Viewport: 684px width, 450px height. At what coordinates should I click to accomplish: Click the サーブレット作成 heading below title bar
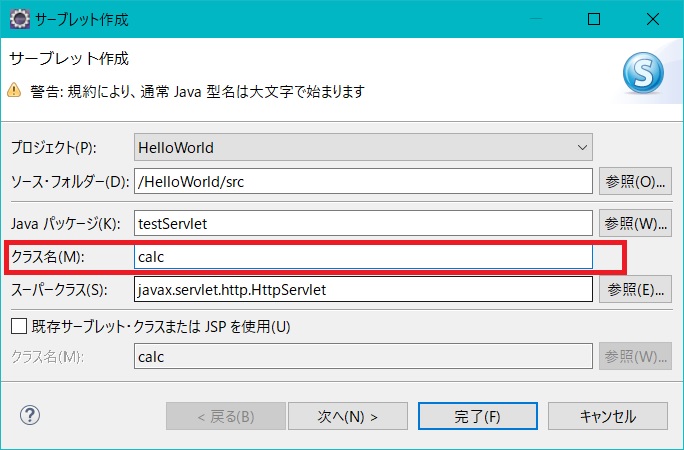point(69,58)
